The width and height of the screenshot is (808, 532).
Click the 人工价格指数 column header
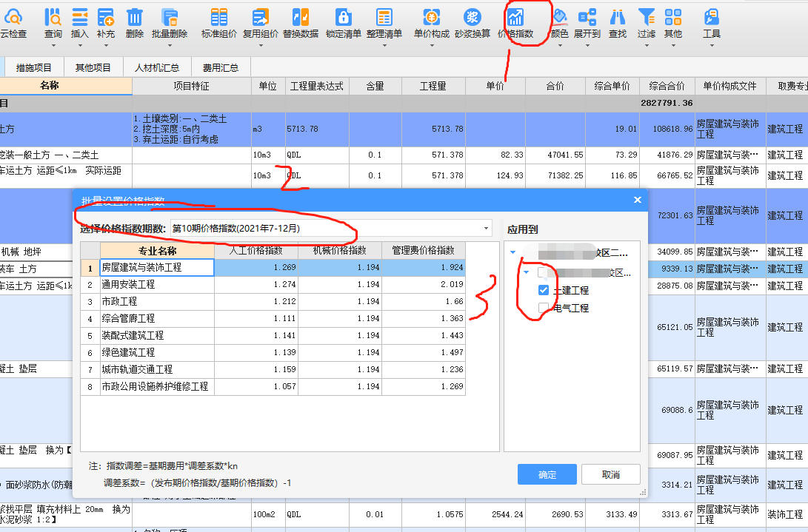pos(256,250)
